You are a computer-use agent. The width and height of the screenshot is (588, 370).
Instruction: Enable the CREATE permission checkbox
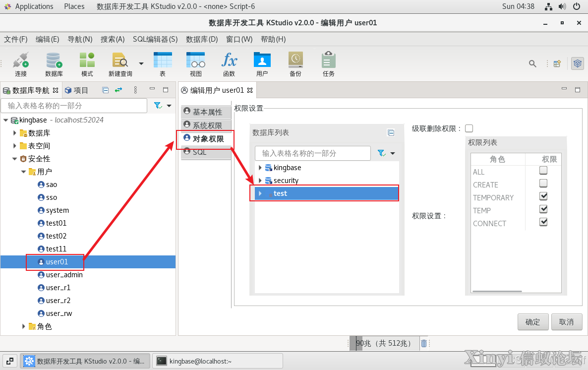pyautogui.click(x=543, y=184)
